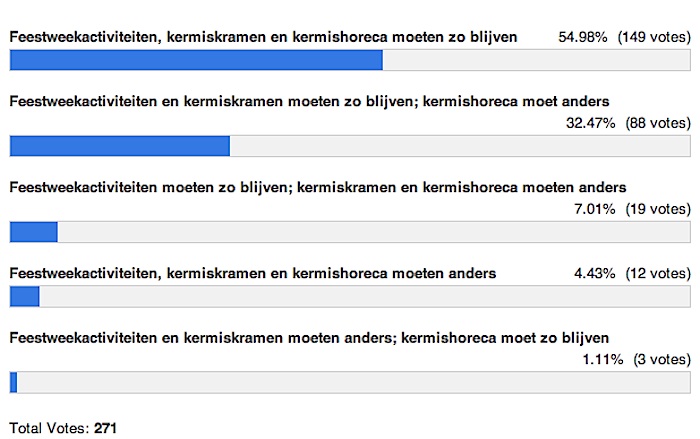Select the '(19 votes)' count
700x439 pixels.
pos(658,209)
